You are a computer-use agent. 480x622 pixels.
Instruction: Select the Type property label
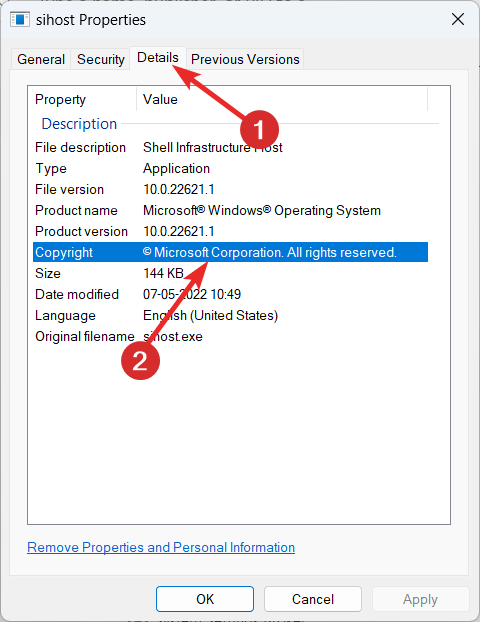coord(51,169)
